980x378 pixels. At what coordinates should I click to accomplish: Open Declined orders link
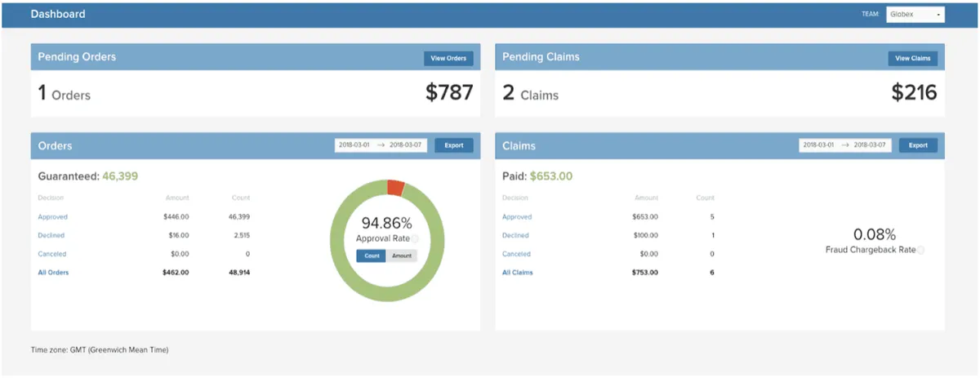click(51, 235)
